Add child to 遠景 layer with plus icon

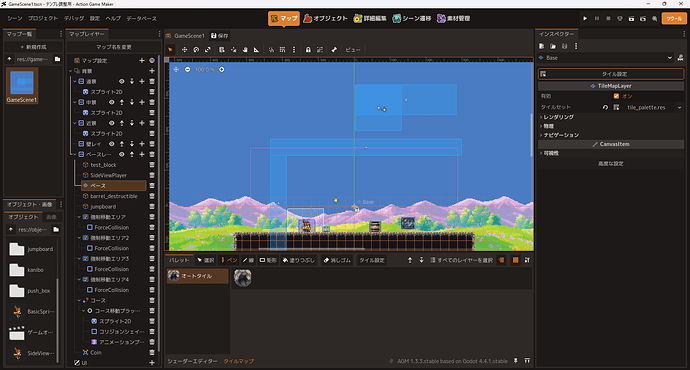[x=142, y=81]
